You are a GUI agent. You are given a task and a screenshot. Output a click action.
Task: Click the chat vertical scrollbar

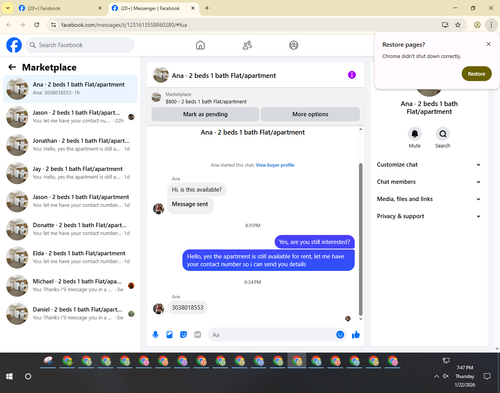[360, 239]
